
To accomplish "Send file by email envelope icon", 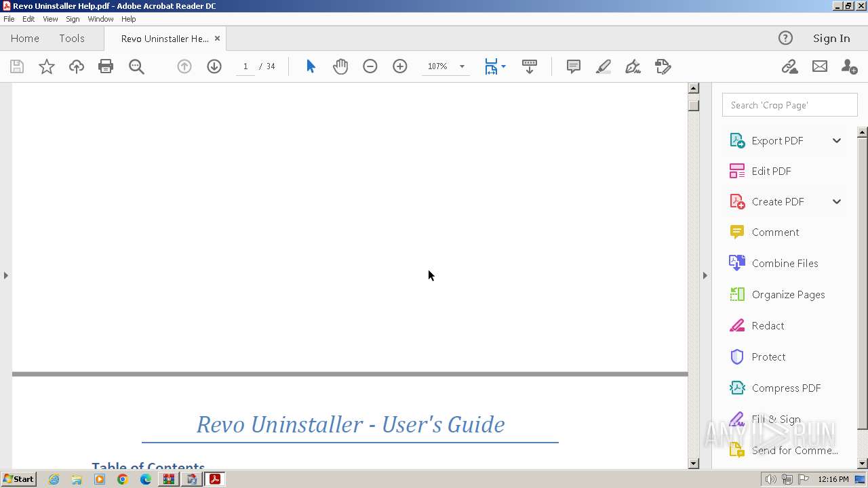I will tap(820, 66).
